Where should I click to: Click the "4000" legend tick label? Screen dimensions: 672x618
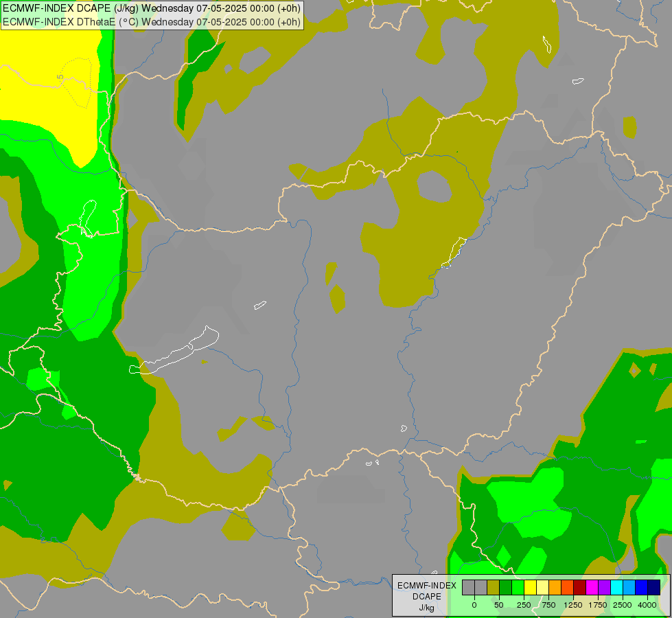click(647, 605)
